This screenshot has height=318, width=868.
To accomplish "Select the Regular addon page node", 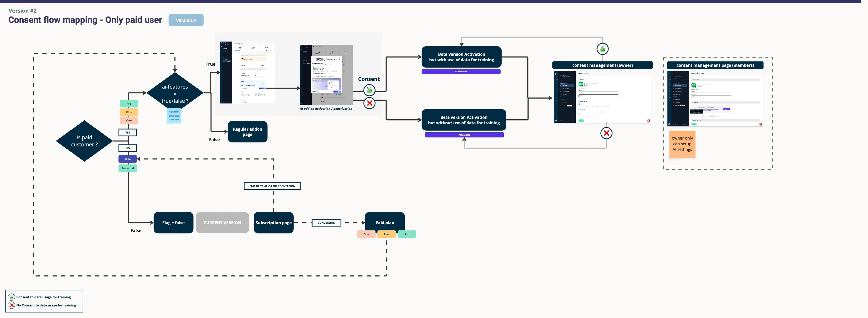I will tap(248, 132).
